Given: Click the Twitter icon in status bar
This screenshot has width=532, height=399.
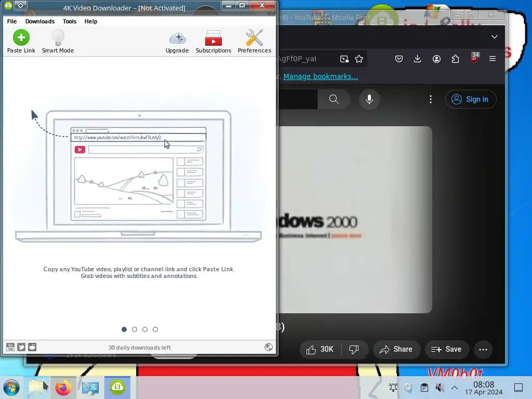Looking at the screenshot, I should (x=21, y=347).
